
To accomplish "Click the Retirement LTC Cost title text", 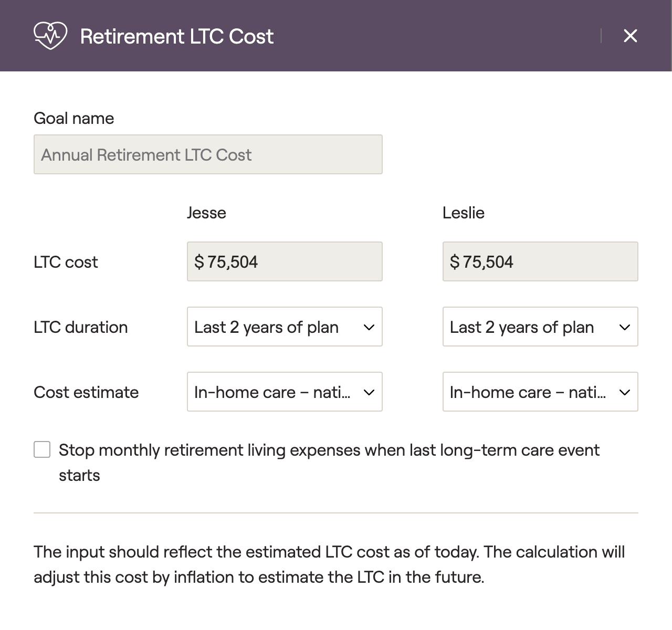I will coord(177,36).
